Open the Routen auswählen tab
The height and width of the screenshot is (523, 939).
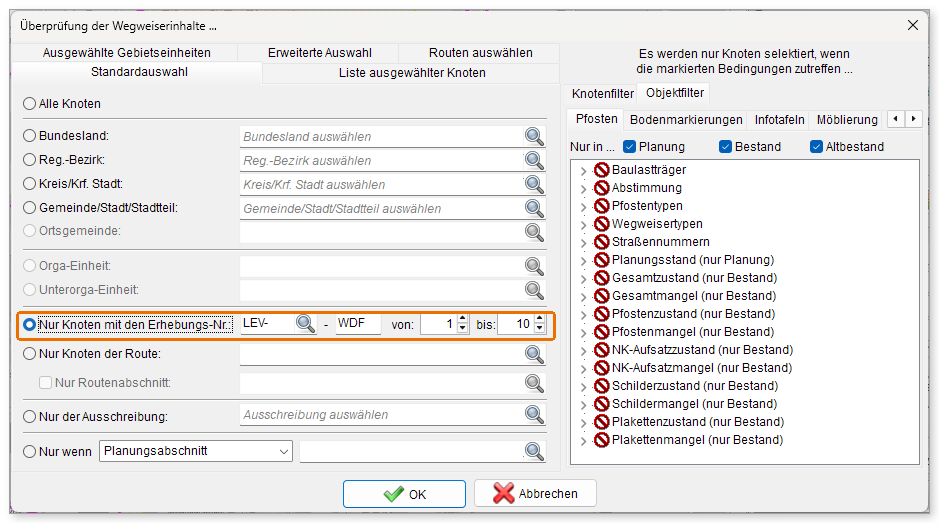click(x=480, y=53)
